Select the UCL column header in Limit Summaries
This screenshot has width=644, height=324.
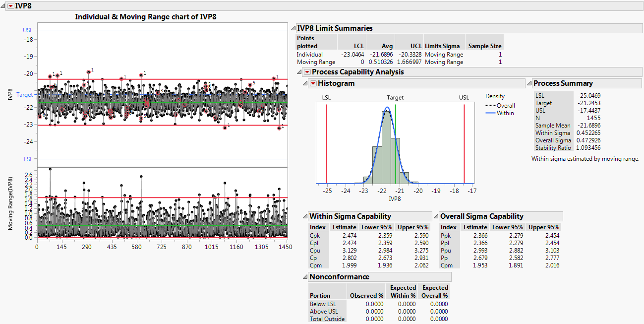pos(416,46)
